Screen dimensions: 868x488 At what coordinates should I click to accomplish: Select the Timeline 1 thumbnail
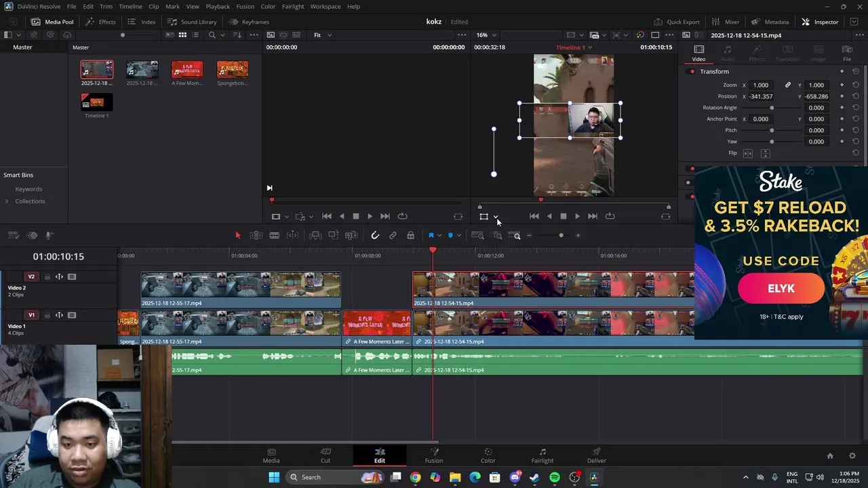(x=96, y=102)
